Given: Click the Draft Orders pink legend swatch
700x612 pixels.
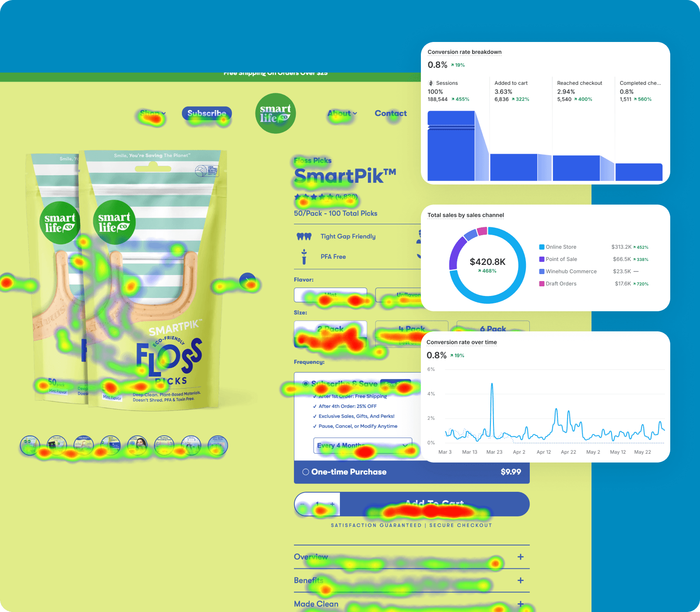Looking at the screenshot, I should coord(542,284).
